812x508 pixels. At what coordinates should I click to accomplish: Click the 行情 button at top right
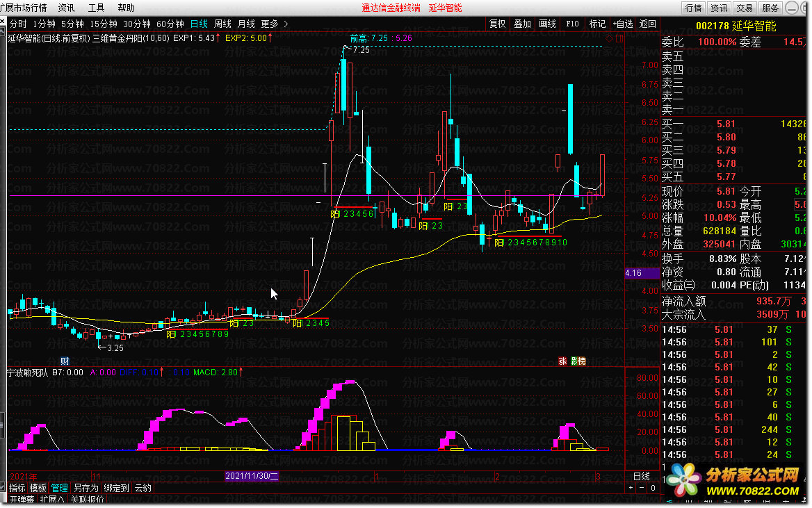(x=693, y=8)
